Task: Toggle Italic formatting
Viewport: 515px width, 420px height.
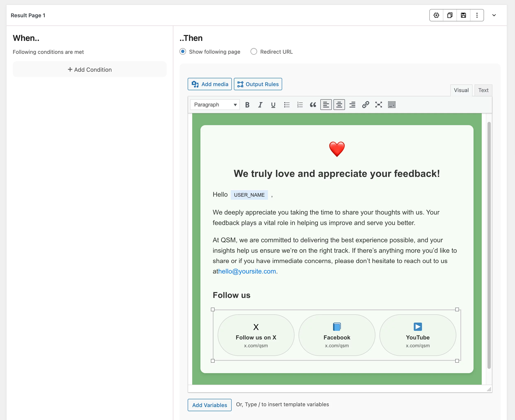Action: pos(260,105)
